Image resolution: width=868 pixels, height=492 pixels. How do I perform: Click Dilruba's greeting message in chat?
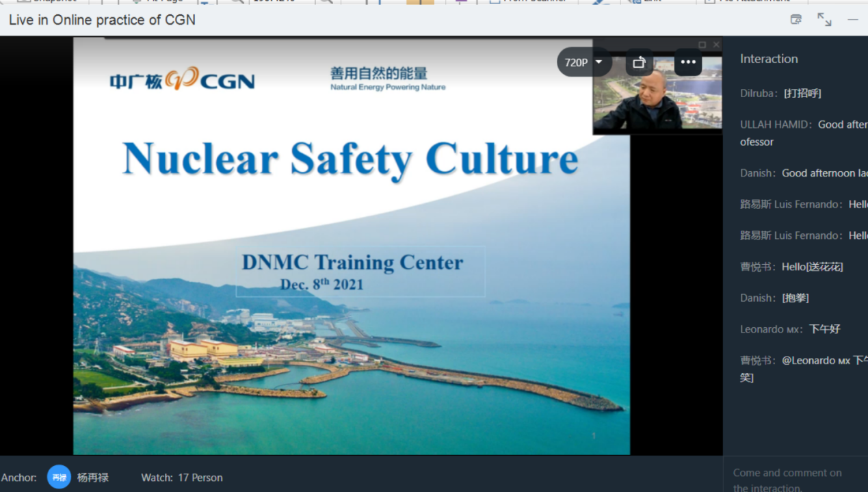coord(780,93)
